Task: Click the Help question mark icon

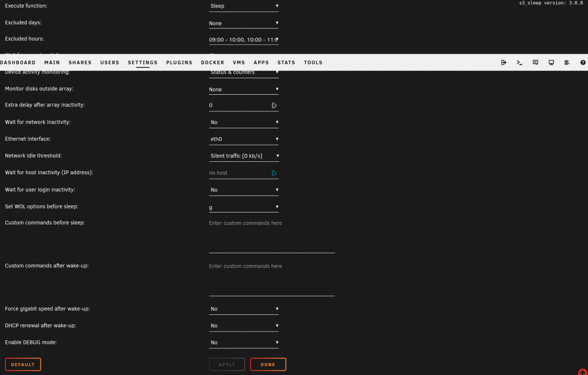Action: pos(583,62)
